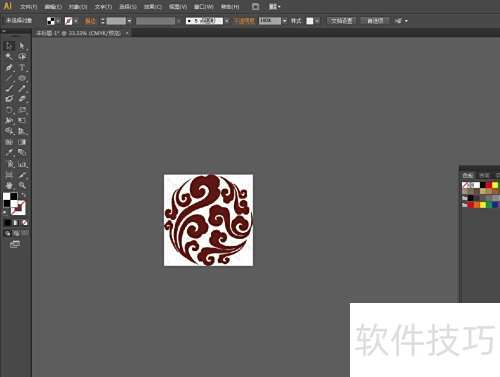Select the Pen tool
The width and height of the screenshot is (500, 377).
tap(9, 67)
